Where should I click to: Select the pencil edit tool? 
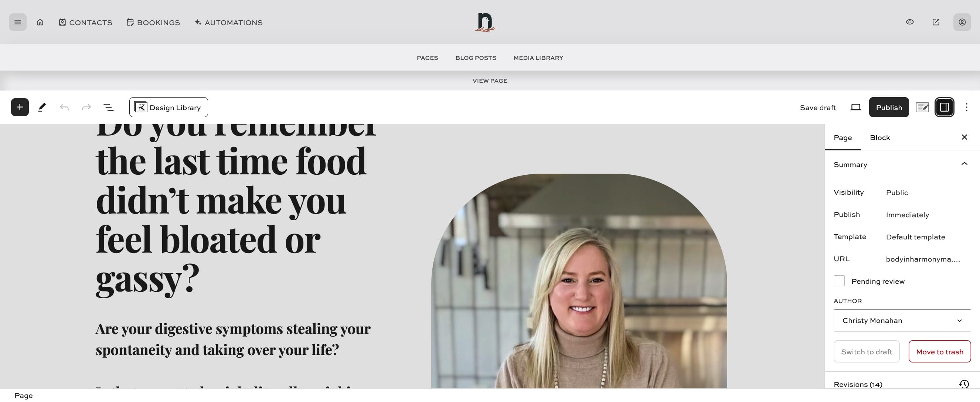42,107
